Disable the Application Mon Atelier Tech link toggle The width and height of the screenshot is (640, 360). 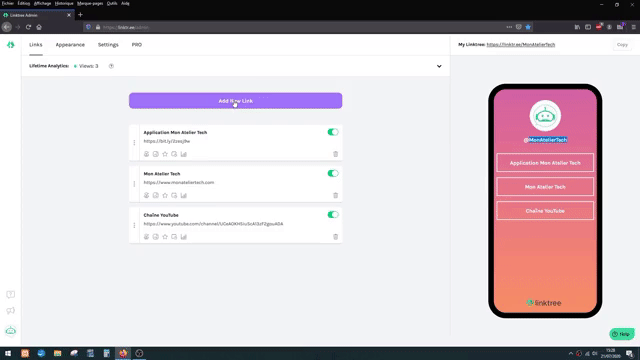point(333,132)
